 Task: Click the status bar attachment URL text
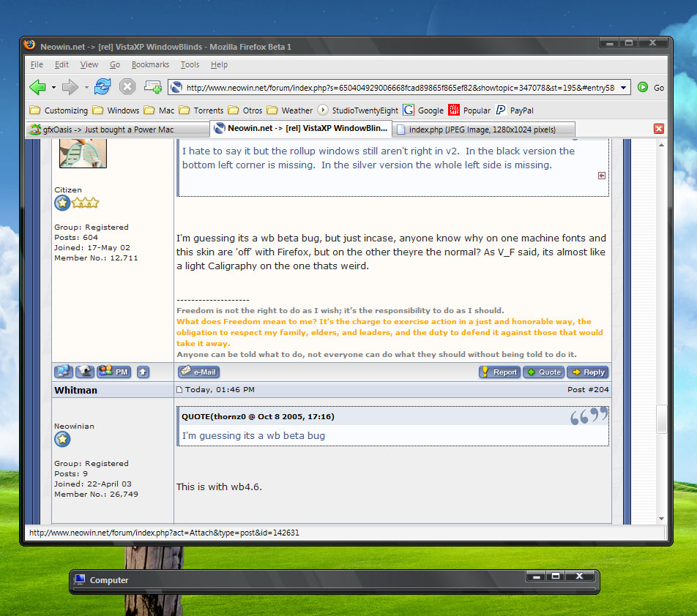pos(165,533)
